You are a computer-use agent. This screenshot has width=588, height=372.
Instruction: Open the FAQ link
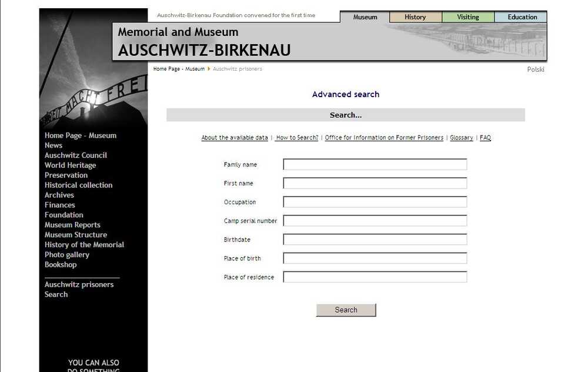pos(485,138)
